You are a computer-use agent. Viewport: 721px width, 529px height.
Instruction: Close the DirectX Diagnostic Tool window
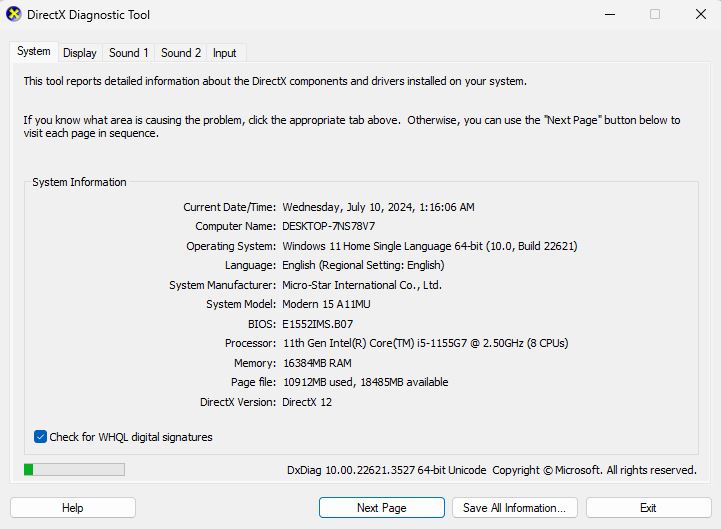point(699,15)
